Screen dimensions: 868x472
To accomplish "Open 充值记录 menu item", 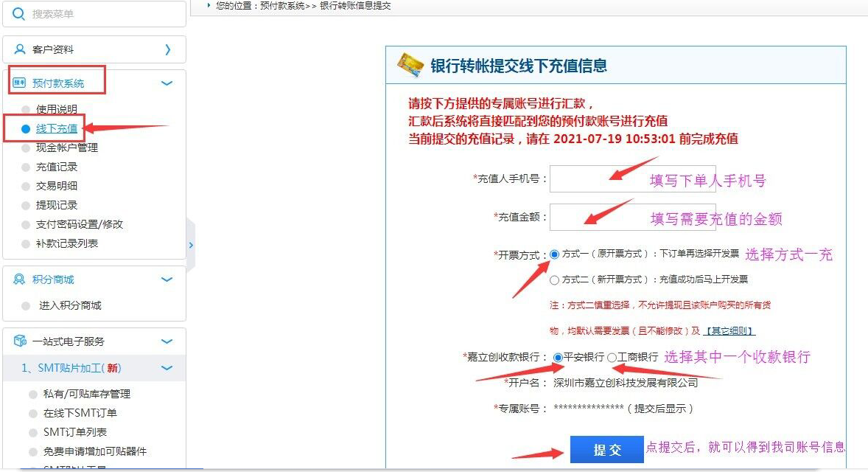I will click(x=57, y=167).
